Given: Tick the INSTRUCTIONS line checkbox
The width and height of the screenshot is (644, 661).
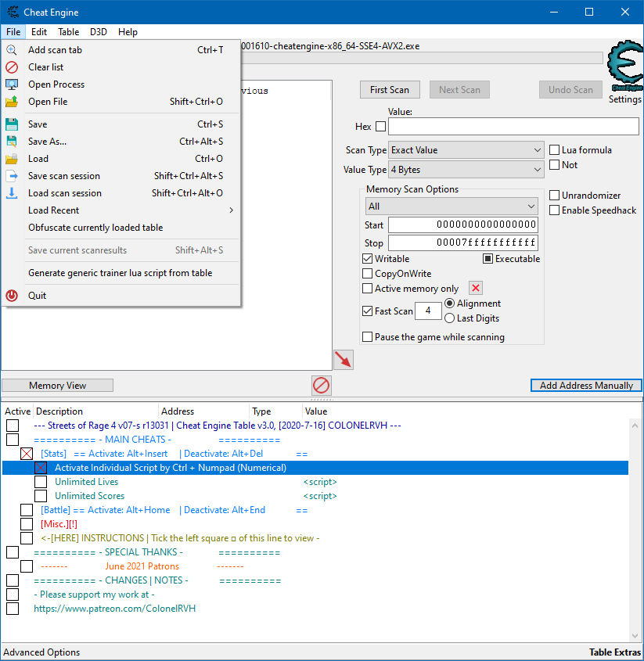Looking at the screenshot, I should (x=27, y=538).
